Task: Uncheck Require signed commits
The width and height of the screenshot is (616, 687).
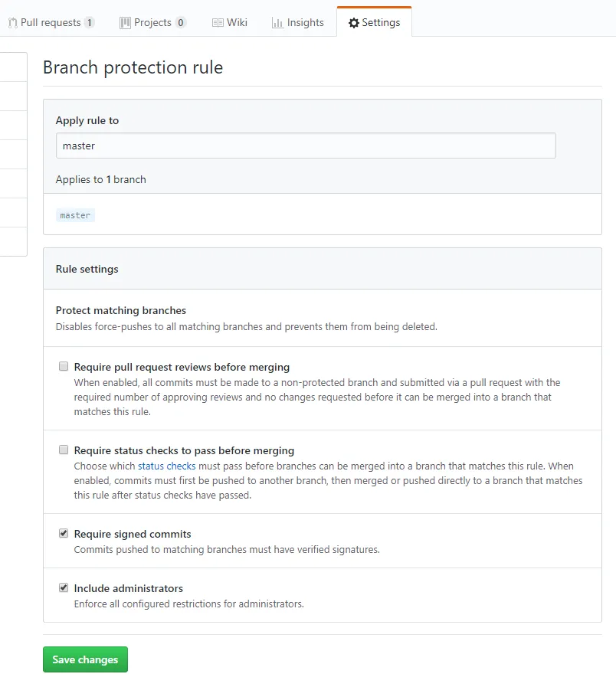Action: coord(64,534)
